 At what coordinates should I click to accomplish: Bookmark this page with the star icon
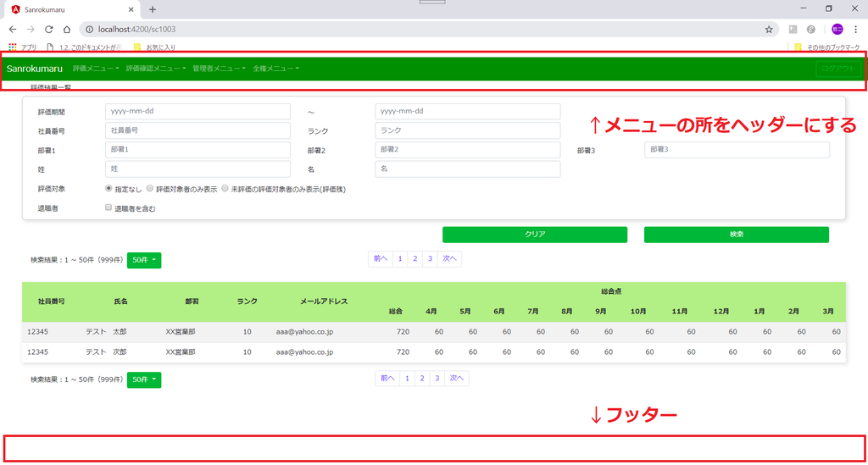pyautogui.click(x=769, y=30)
